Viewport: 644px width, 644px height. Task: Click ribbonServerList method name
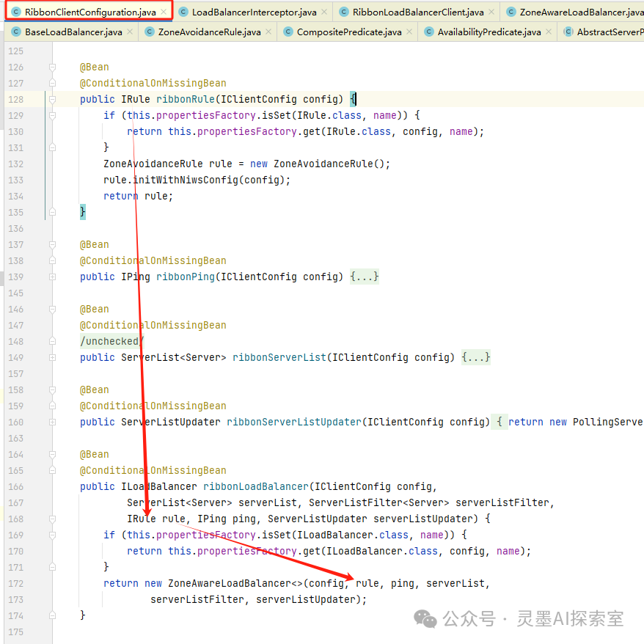[x=279, y=358]
